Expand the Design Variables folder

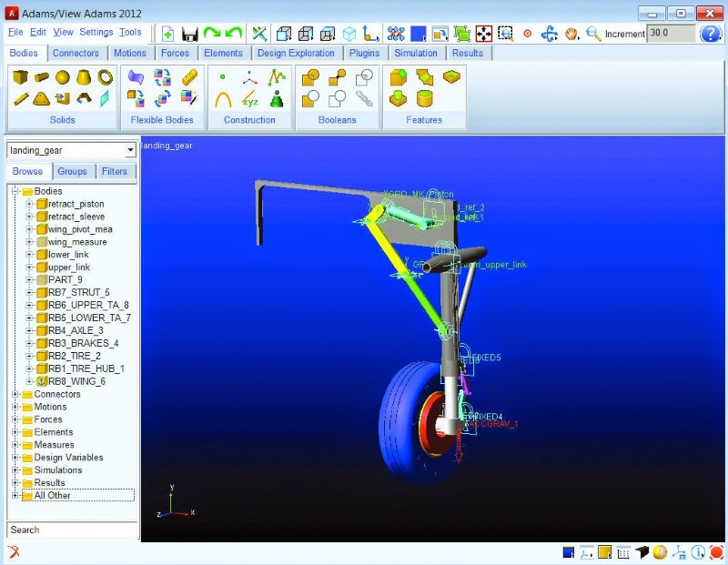tap(15, 458)
